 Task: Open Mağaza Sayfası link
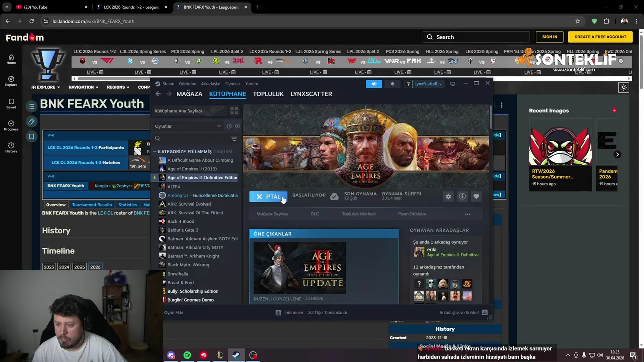coord(272,214)
